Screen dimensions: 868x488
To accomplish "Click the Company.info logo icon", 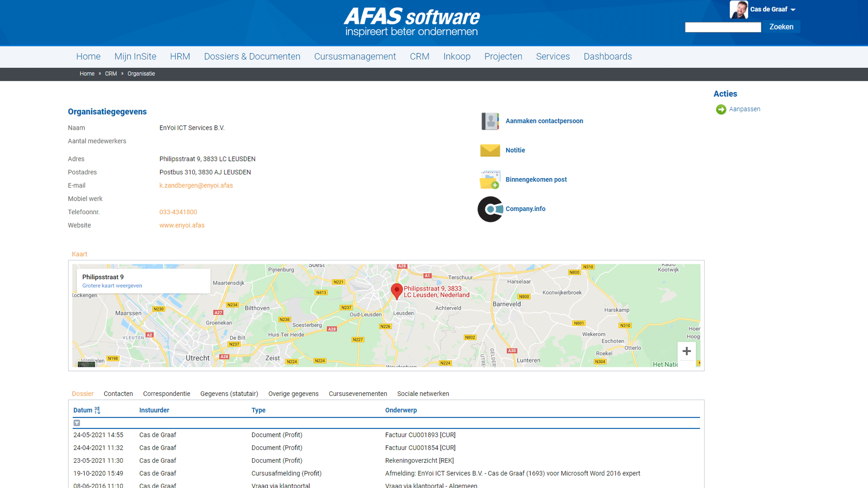I will coord(490,209).
